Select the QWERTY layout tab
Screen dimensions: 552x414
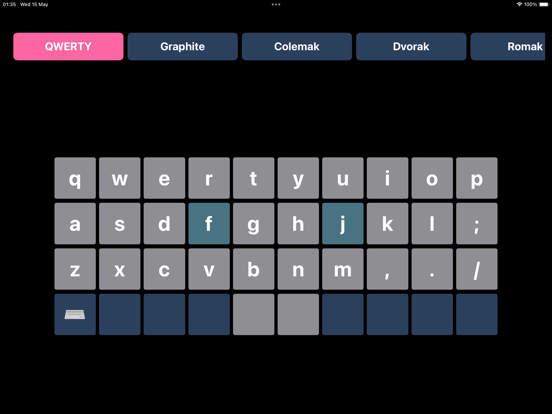pos(68,46)
